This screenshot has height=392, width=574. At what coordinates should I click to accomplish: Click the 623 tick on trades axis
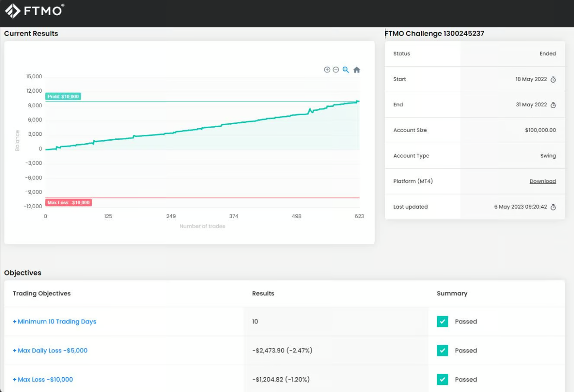click(x=359, y=216)
